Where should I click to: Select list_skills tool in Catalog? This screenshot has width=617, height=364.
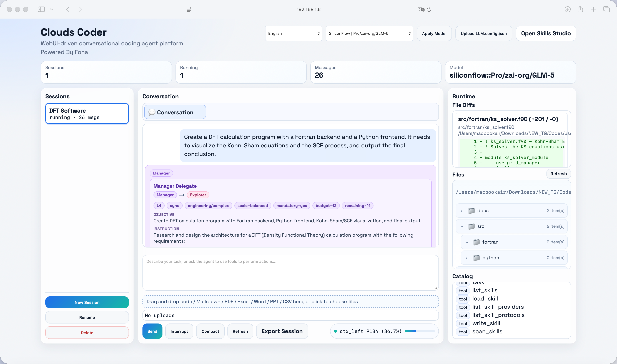[x=485, y=290]
